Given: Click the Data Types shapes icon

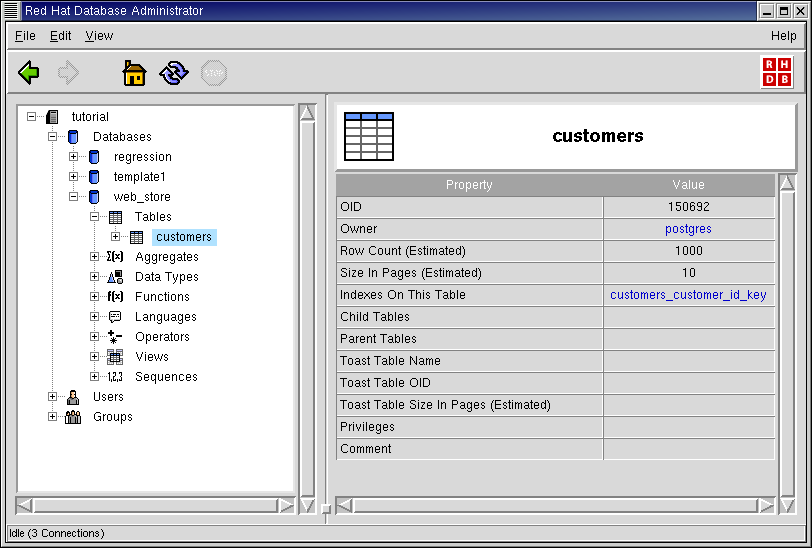Looking at the screenshot, I should pos(115,277).
